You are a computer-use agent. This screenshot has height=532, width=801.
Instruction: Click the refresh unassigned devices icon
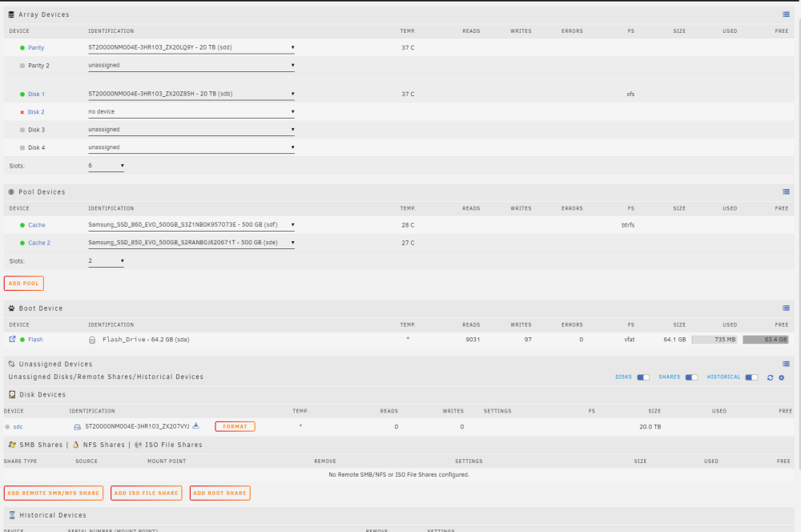770,377
